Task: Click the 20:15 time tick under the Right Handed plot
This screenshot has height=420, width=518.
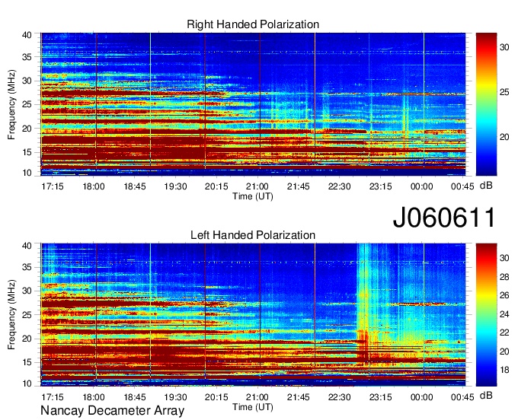Action: click(216, 186)
